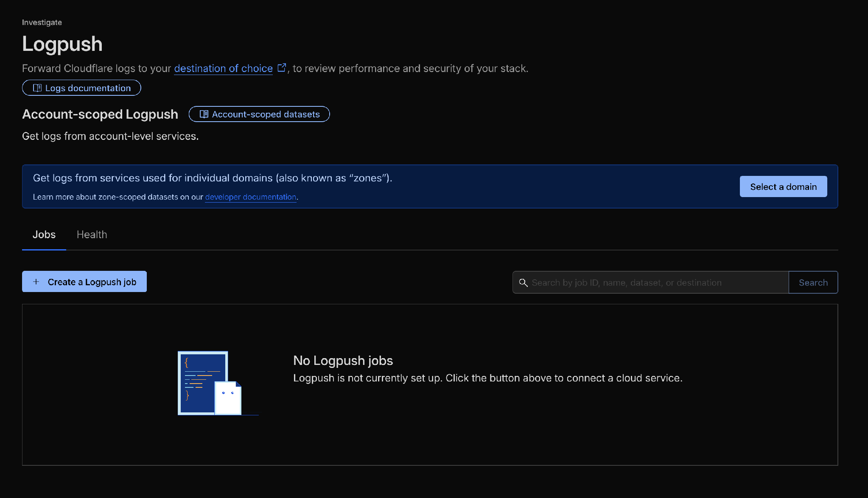Focus the job search input field
Image resolution: width=868 pixels, height=498 pixels.
pos(650,282)
